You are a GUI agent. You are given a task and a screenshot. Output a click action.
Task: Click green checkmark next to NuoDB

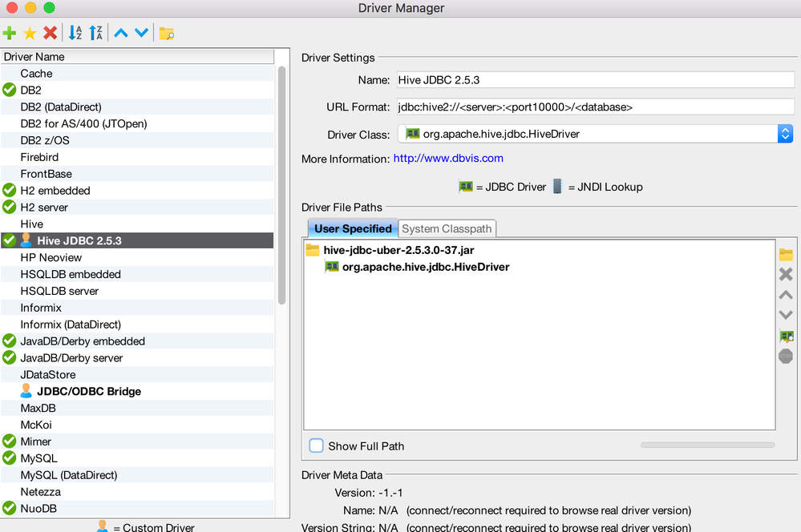click(x=9, y=508)
